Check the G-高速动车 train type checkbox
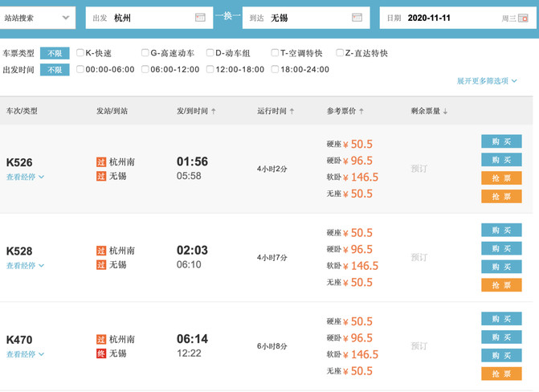This screenshot has width=539, height=392. point(145,52)
